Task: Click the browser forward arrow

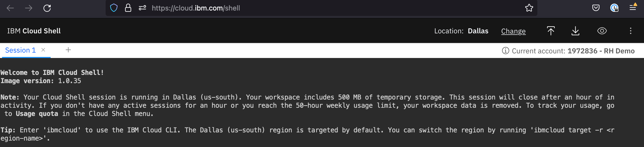Action: (29, 8)
